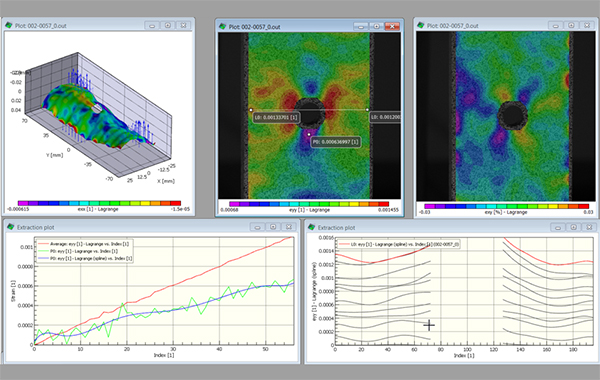Image resolution: width=600 pixels, height=380 pixels.
Task: Click the P0: 0.000636997 annotation label
Action: tap(336, 142)
